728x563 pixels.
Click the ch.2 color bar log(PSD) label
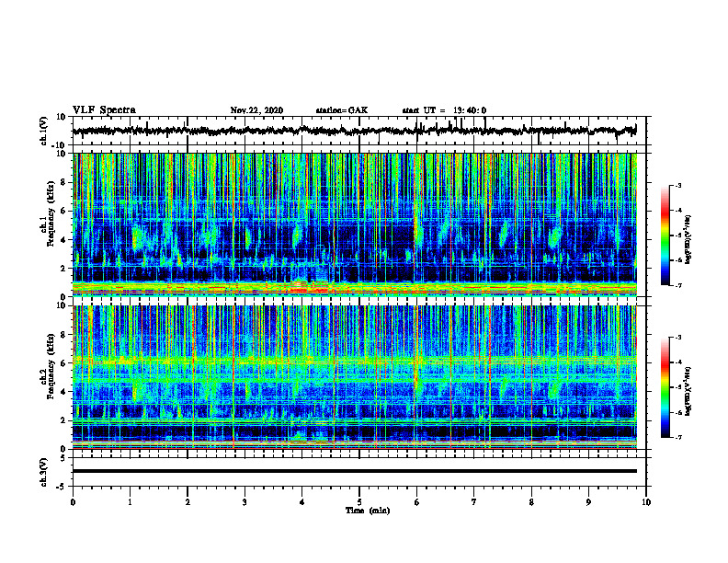point(688,391)
